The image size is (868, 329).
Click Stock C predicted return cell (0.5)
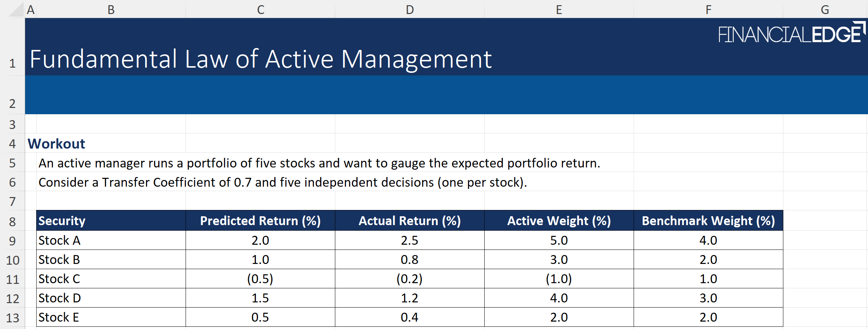pos(260,279)
